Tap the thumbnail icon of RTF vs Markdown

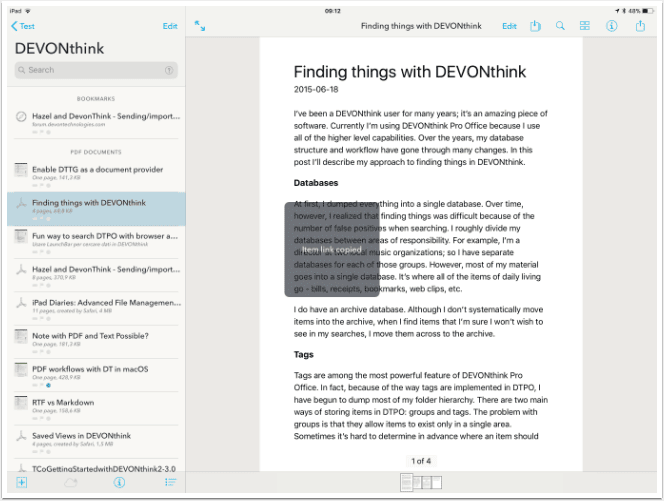point(21,403)
